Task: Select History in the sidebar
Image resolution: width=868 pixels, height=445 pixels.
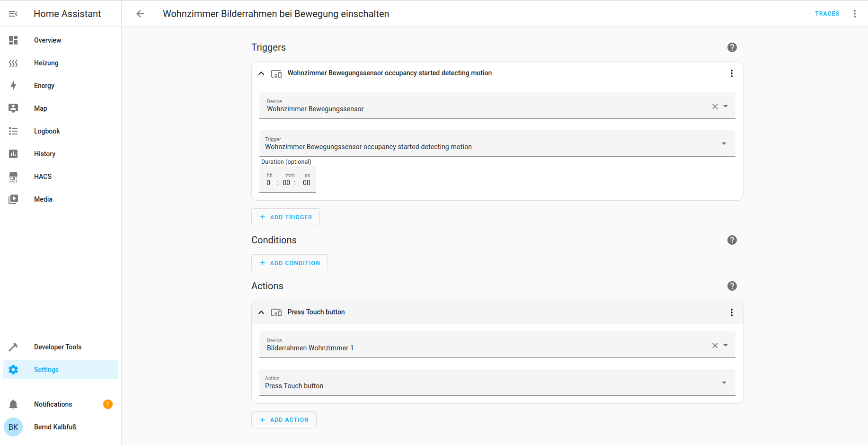Action: click(x=61, y=154)
